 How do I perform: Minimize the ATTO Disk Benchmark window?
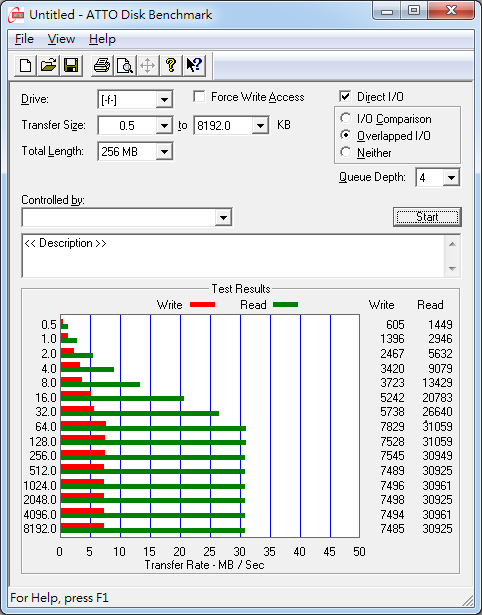tap(387, 11)
